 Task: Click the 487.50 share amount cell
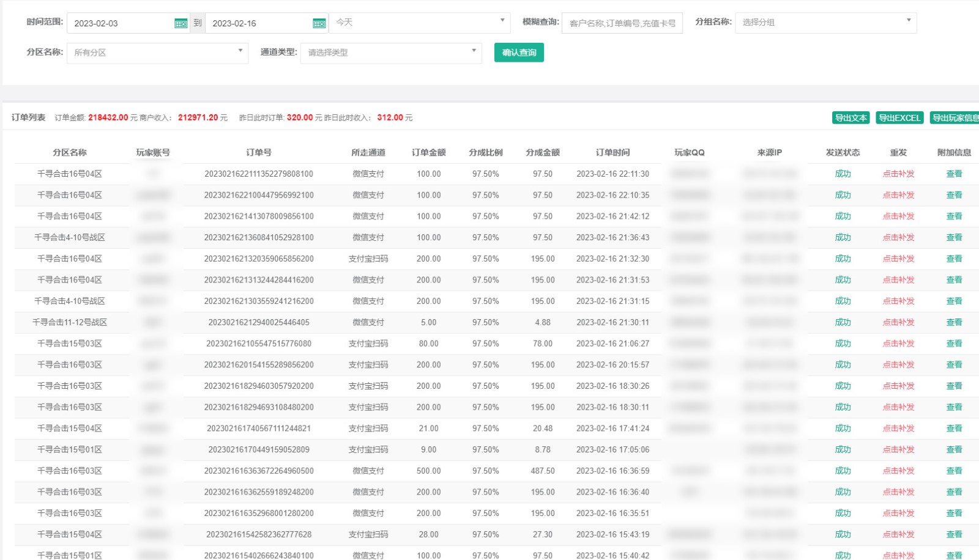(x=543, y=471)
